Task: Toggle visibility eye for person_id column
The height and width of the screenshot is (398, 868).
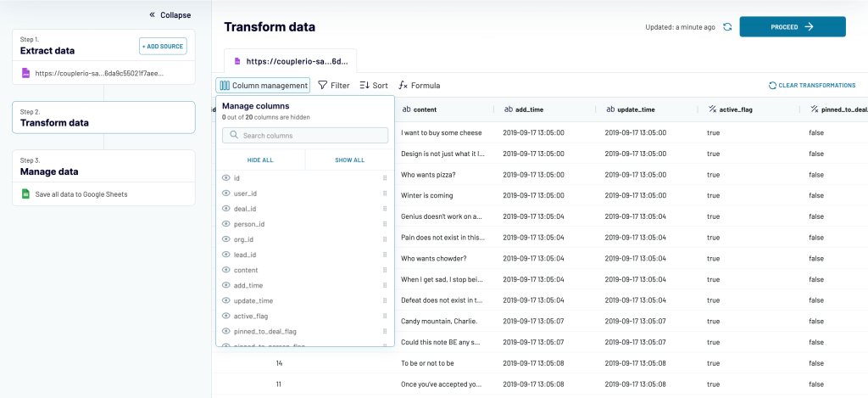Action: click(225, 224)
